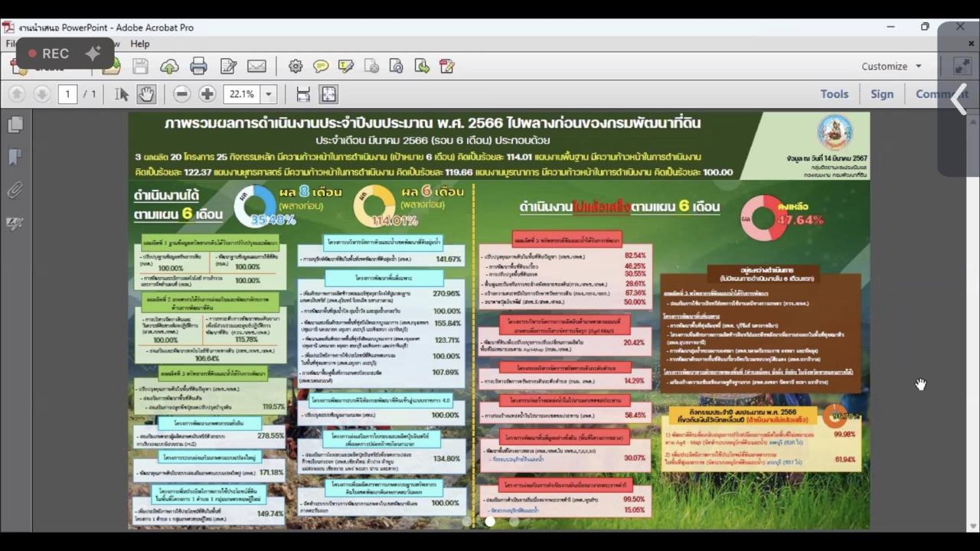The width and height of the screenshot is (980, 551).
Task: Open the Signatures side panel
Action: pyautogui.click(x=15, y=223)
